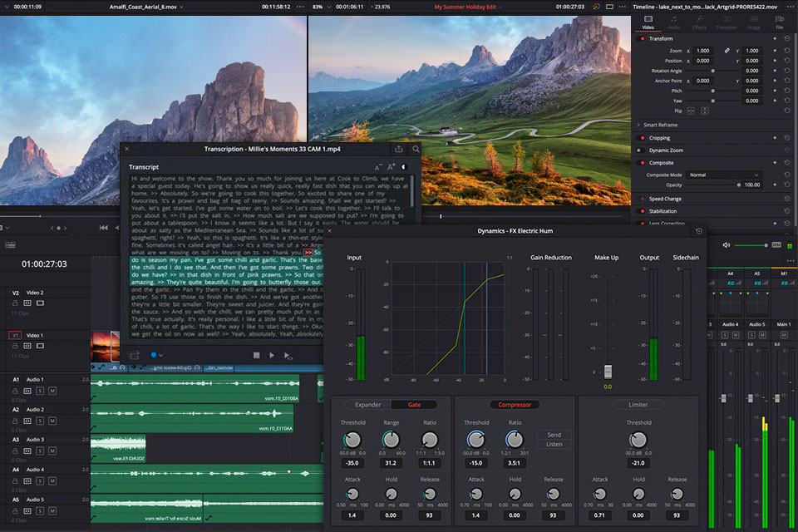Viewport: 798px width, 532px height.
Task: Open the timeline viewer's three-dot options menu
Action: 623,7
